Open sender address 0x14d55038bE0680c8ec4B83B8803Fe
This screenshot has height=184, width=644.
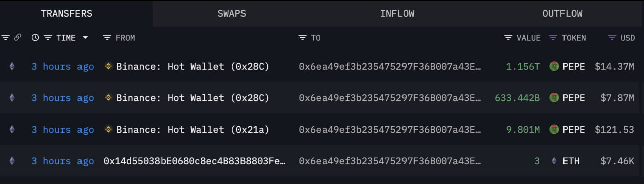[x=195, y=161]
